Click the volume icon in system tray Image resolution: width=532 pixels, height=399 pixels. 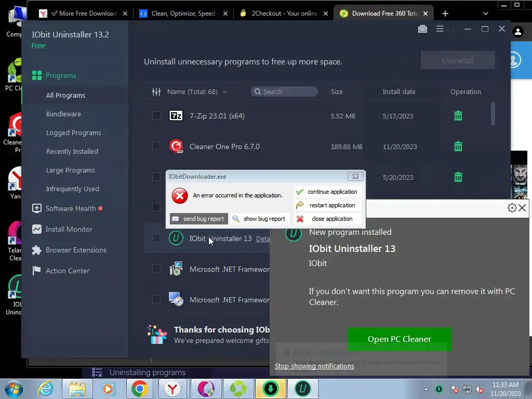point(480,389)
